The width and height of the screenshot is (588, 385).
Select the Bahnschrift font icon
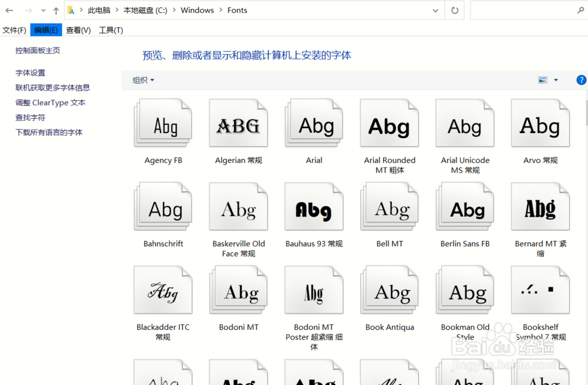point(163,206)
